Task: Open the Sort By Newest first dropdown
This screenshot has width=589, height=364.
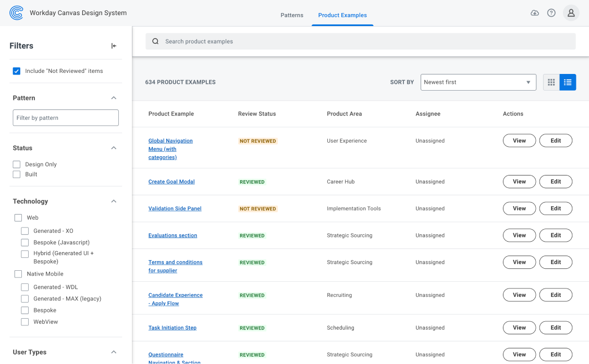Action: pyautogui.click(x=478, y=82)
